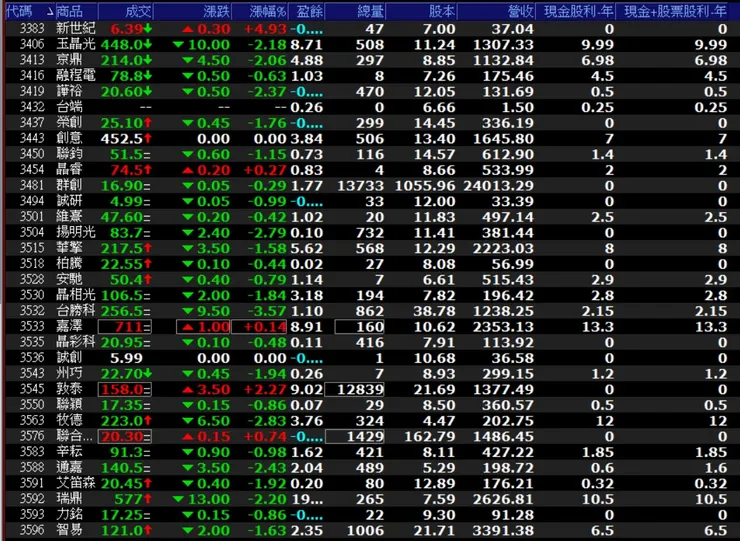
Task: Select stock name 維熹
Action: pos(69,217)
